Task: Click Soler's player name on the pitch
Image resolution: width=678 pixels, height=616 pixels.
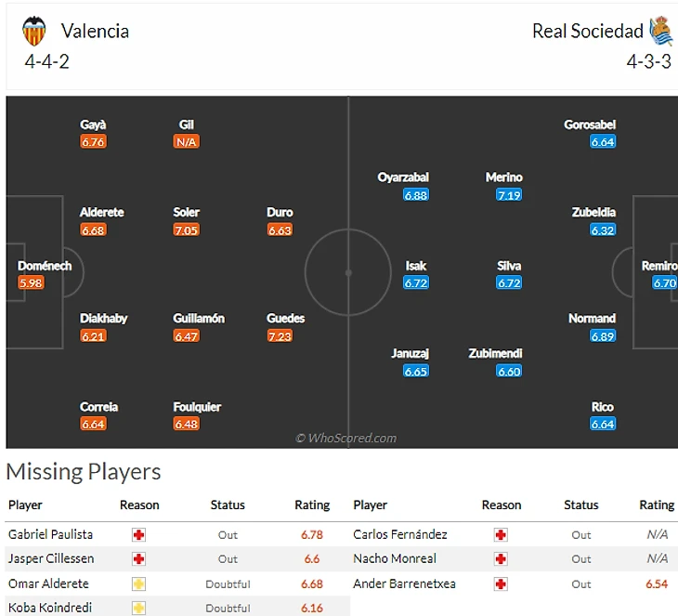Action: coord(186,213)
